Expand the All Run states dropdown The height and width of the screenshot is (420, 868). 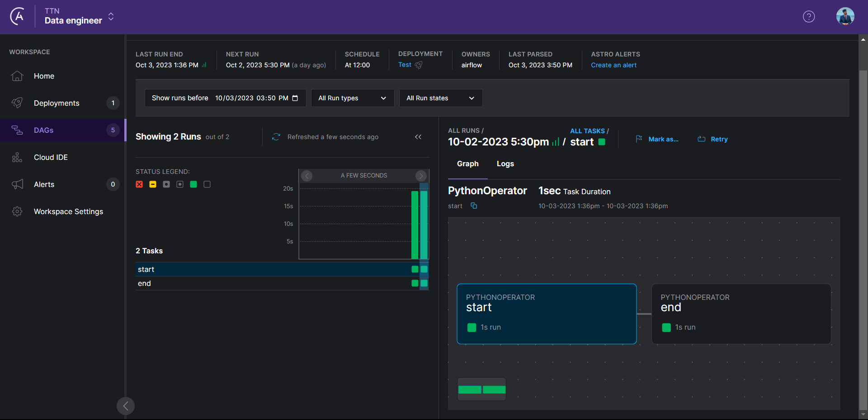[441, 98]
